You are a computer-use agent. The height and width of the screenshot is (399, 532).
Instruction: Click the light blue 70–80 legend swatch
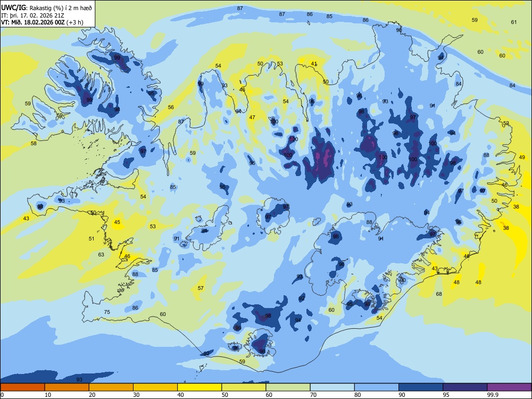coord(332,387)
